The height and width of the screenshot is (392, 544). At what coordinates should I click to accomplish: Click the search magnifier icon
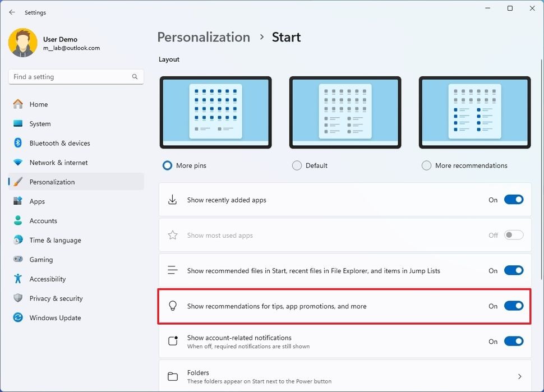[x=135, y=77]
